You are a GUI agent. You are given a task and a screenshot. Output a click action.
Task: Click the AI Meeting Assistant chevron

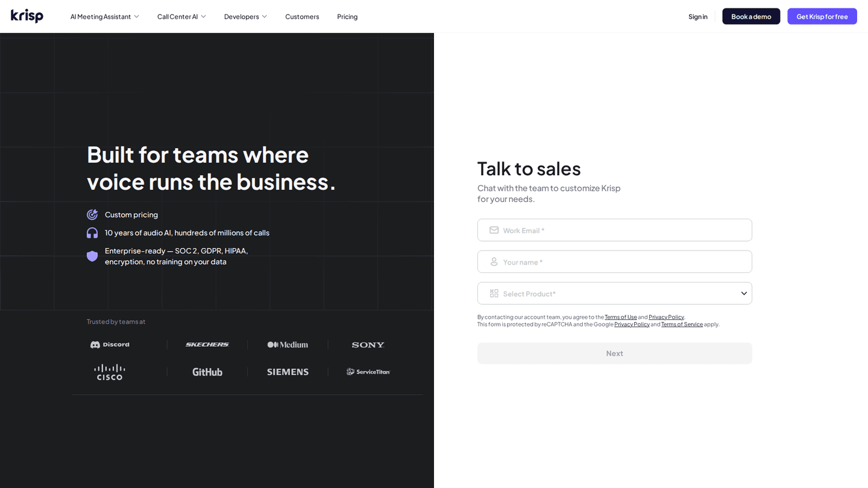(x=136, y=17)
